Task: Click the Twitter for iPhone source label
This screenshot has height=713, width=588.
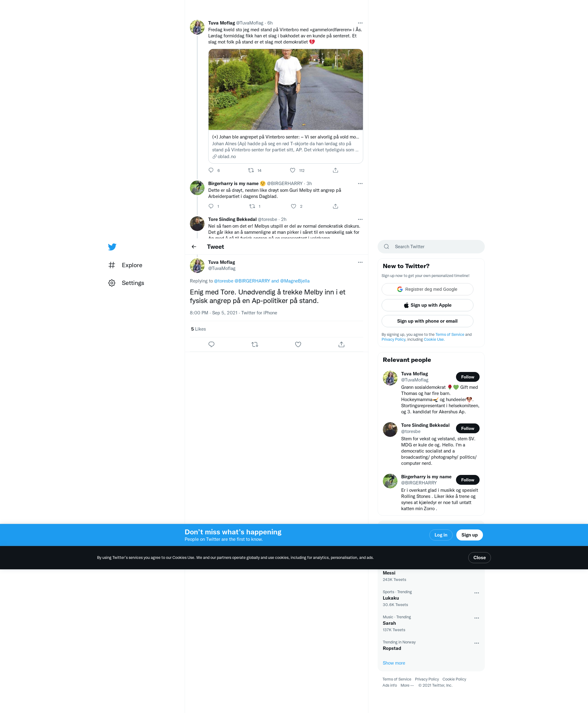Action: coord(259,313)
